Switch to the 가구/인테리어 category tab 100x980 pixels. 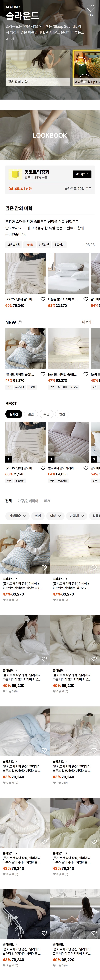(28, 501)
